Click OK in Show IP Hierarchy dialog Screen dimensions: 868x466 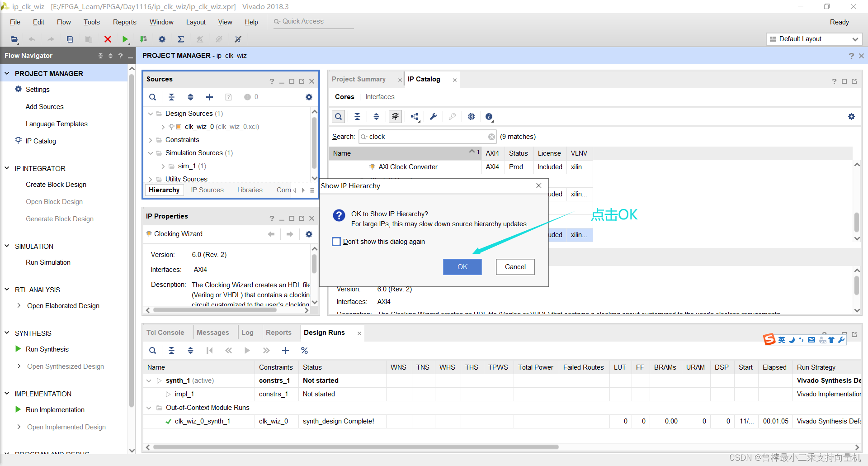click(462, 267)
